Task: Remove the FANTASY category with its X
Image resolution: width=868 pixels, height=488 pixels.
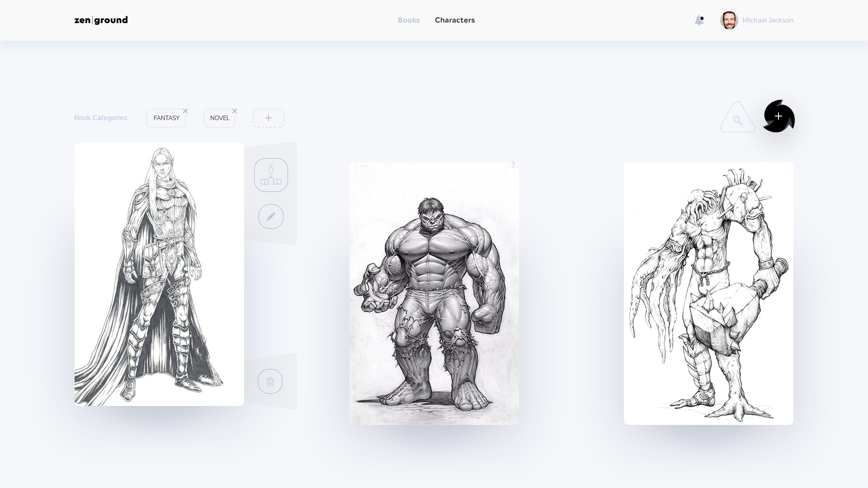Action: point(185,111)
